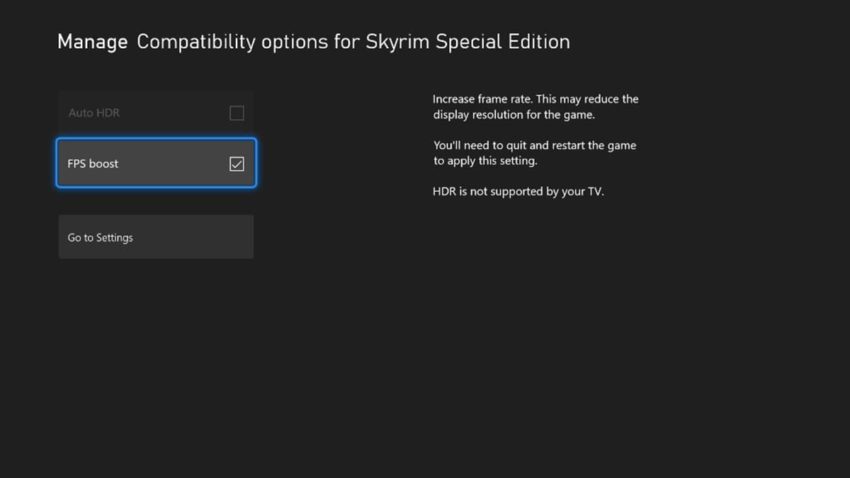Click the blank middle of FPS boost tile
This screenshot has width=850, height=478.
click(x=173, y=164)
